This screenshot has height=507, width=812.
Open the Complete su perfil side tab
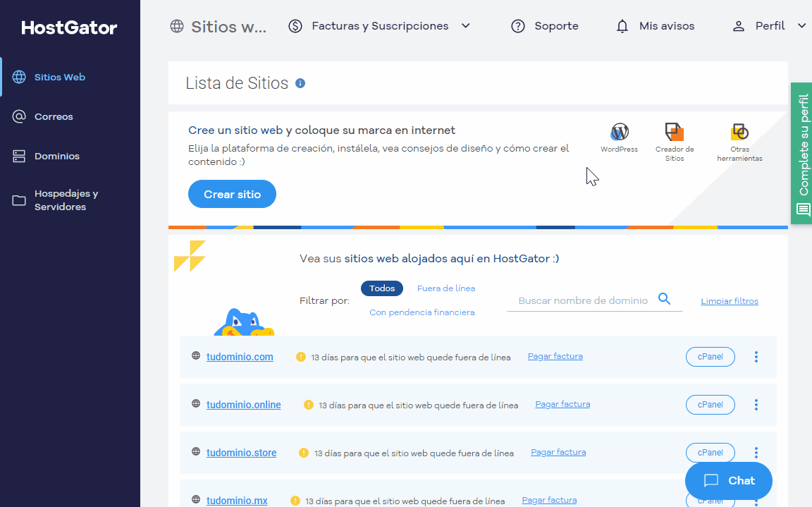801,153
